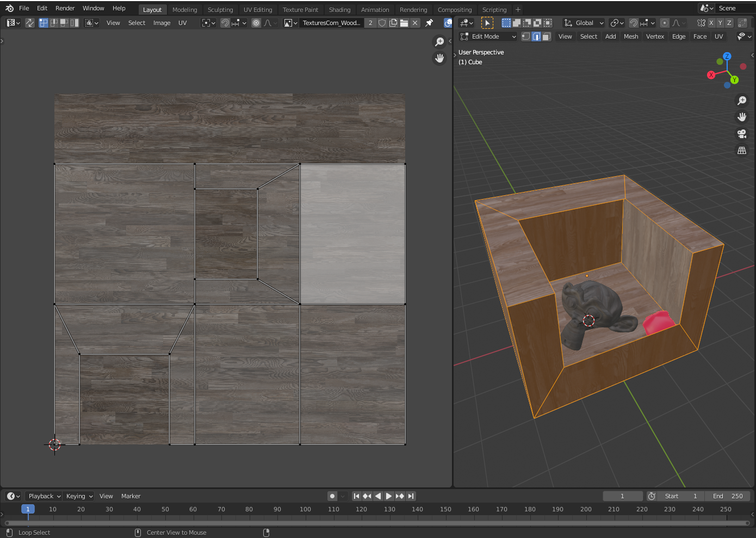The width and height of the screenshot is (756, 538).
Task: Switch to the UV Editing workspace tab
Action: 258,10
